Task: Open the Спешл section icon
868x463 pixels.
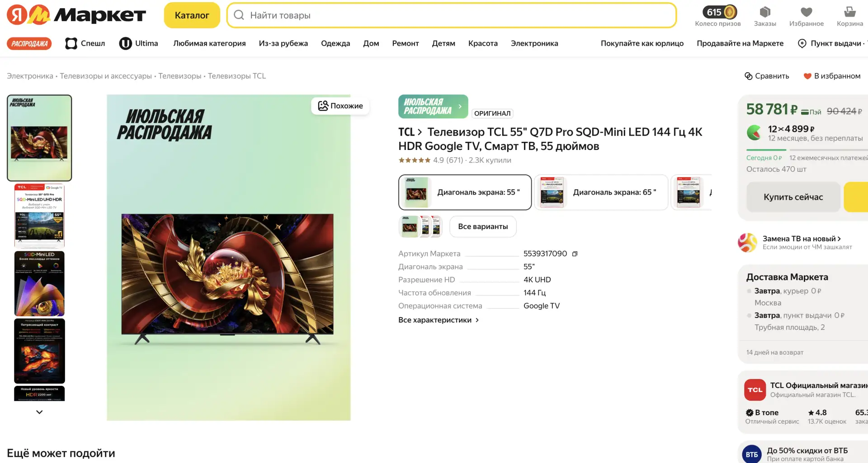Action: pyautogui.click(x=71, y=43)
